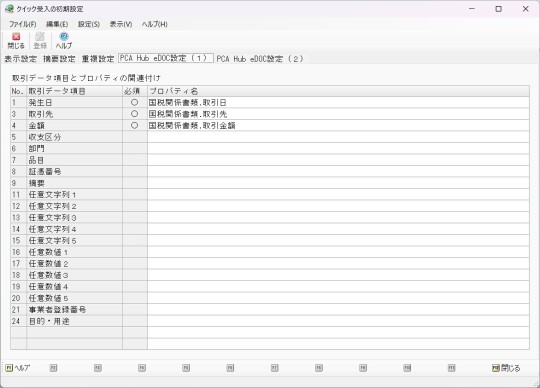Click the 登録 toolbar icon
The image size is (540, 388).
[40, 41]
